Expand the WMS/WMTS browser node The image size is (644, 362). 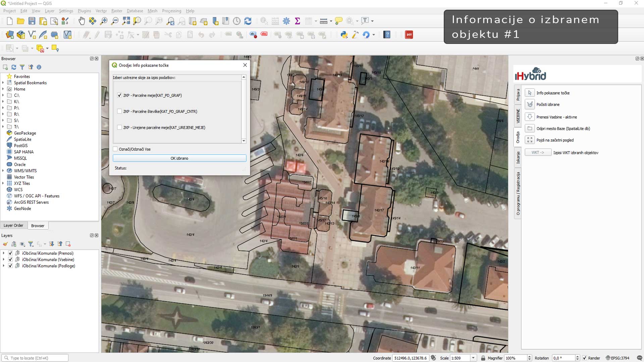[x=3, y=171]
